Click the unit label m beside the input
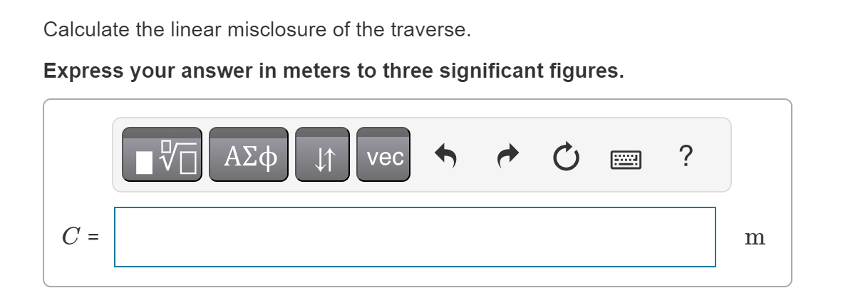 pos(755,238)
